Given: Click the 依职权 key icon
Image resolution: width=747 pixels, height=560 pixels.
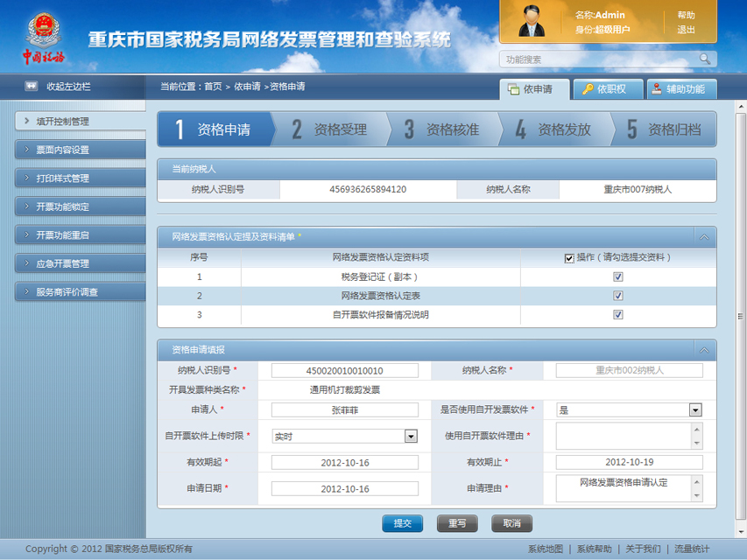Looking at the screenshot, I should 588,89.
